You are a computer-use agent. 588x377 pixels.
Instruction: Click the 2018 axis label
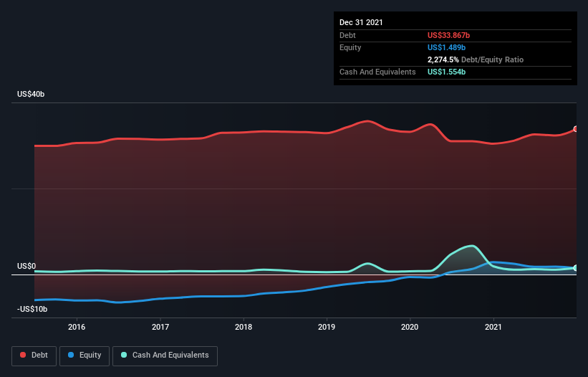click(x=244, y=327)
